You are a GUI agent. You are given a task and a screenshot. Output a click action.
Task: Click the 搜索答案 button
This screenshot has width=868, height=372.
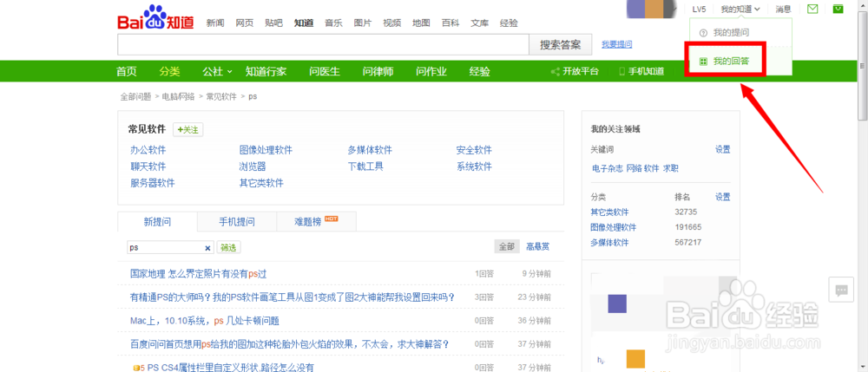point(560,45)
